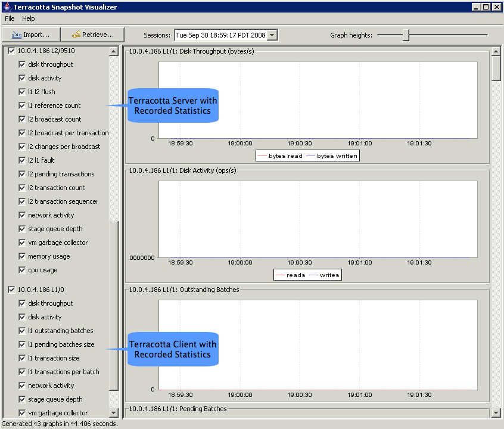Click the Disk Activity graph title
The width and height of the screenshot is (504, 429).
pyautogui.click(x=182, y=170)
